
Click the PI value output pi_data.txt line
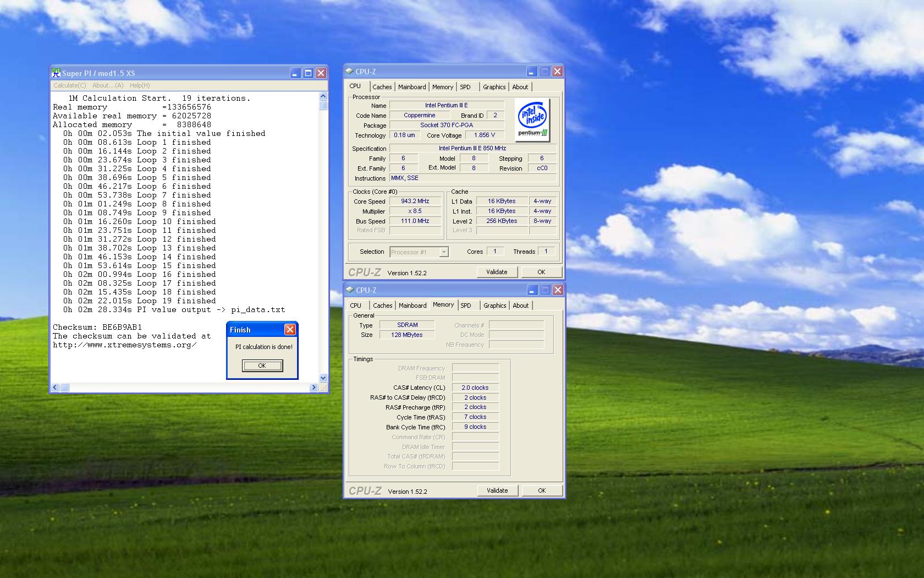click(x=174, y=309)
